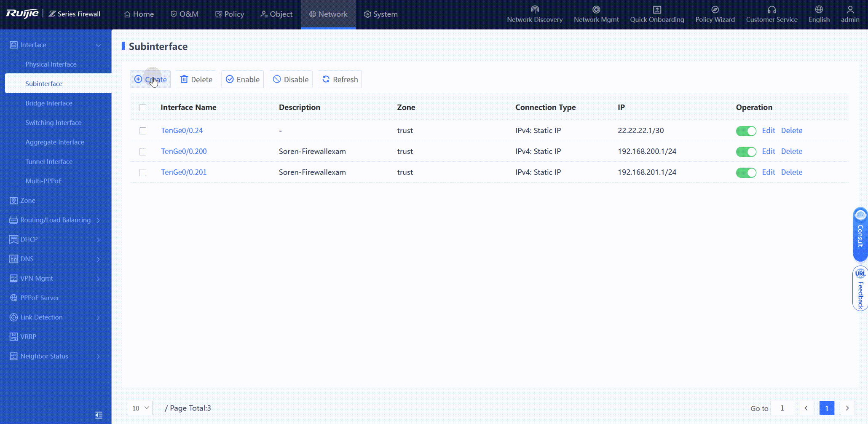Check the TenGe0/0.200 row checkbox
Viewport: 868px width, 424px height.
point(143,152)
